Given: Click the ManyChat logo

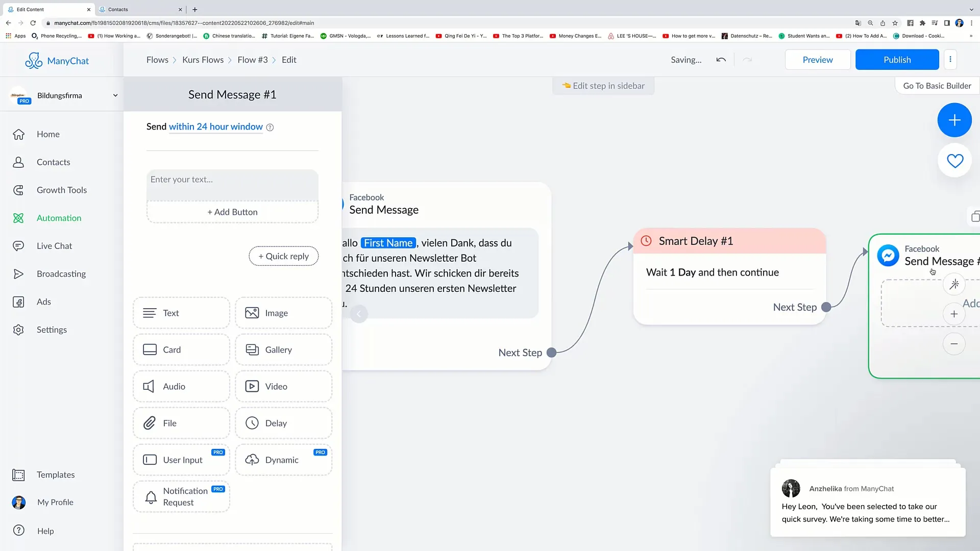Looking at the screenshot, I should pyautogui.click(x=57, y=61).
